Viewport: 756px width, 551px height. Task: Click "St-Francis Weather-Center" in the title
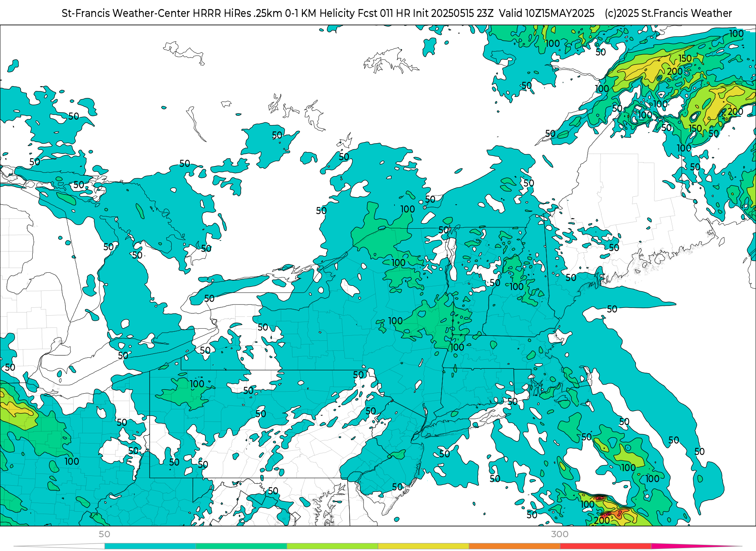pos(126,13)
